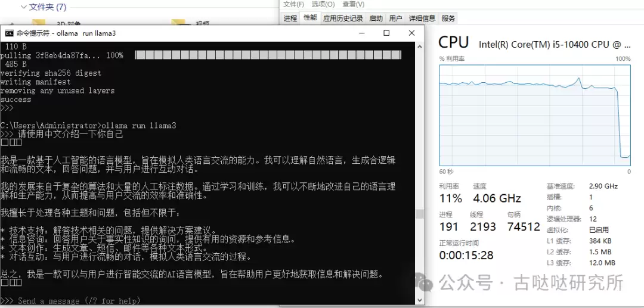Click the console vertical scrollbar thumb
The height and width of the screenshot is (308, 644).
[x=419, y=214]
